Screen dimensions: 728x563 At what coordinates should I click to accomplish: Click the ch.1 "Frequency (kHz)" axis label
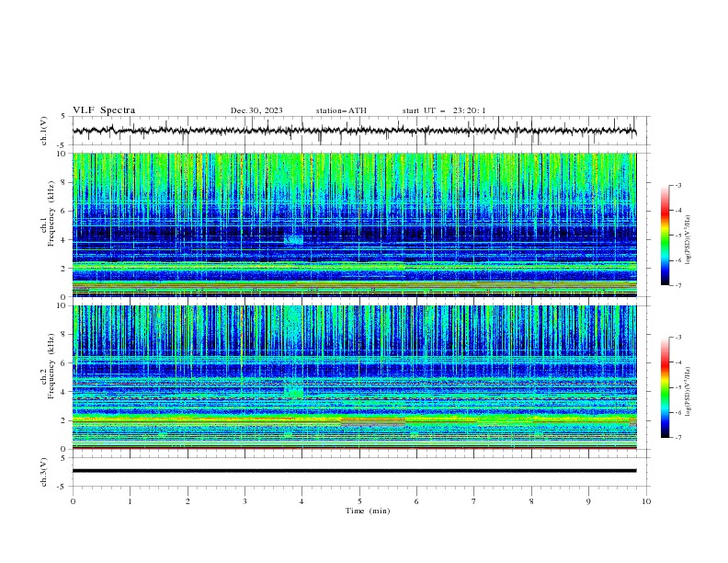pos(51,213)
